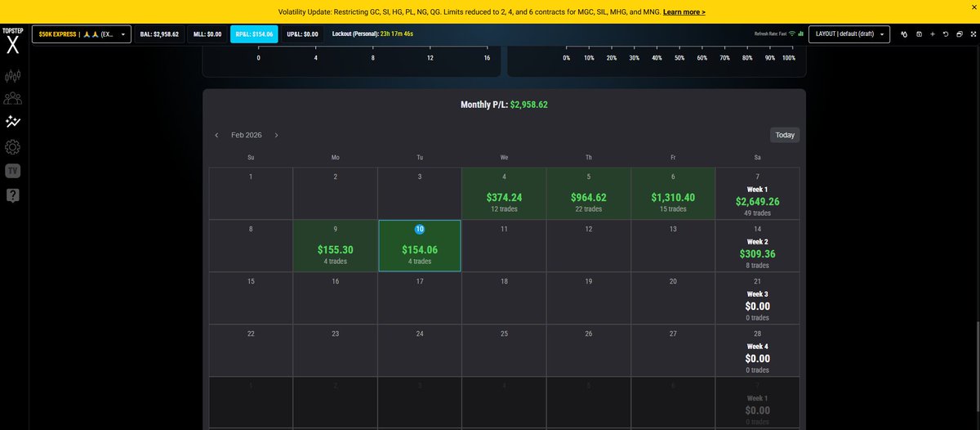Click the '15 trades' text on Feb 6
980x430 pixels.
pyautogui.click(x=673, y=209)
